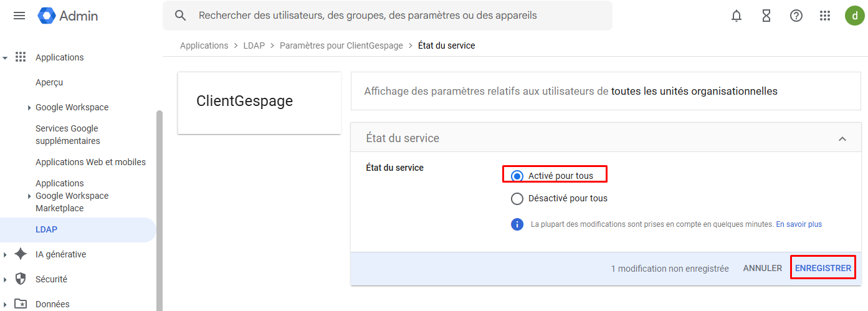Open the notifications bell
Screen dimensions: 868x311
tap(737, 16)
